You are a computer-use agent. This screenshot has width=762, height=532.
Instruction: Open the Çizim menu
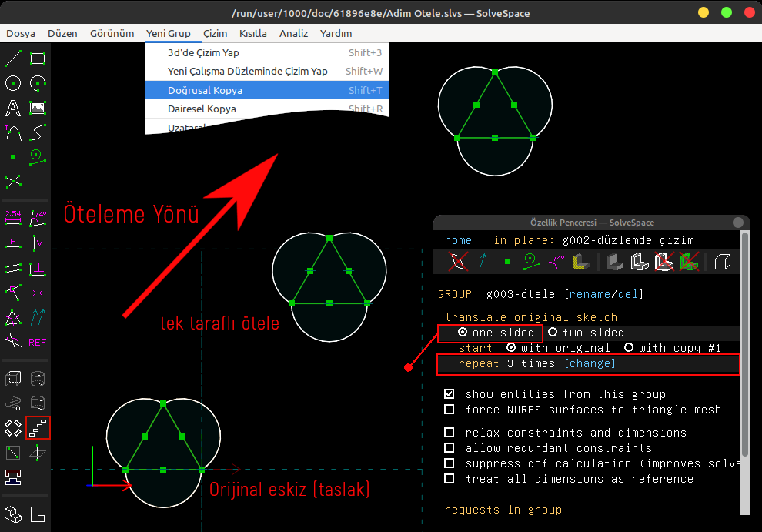(x=215, y=34)
